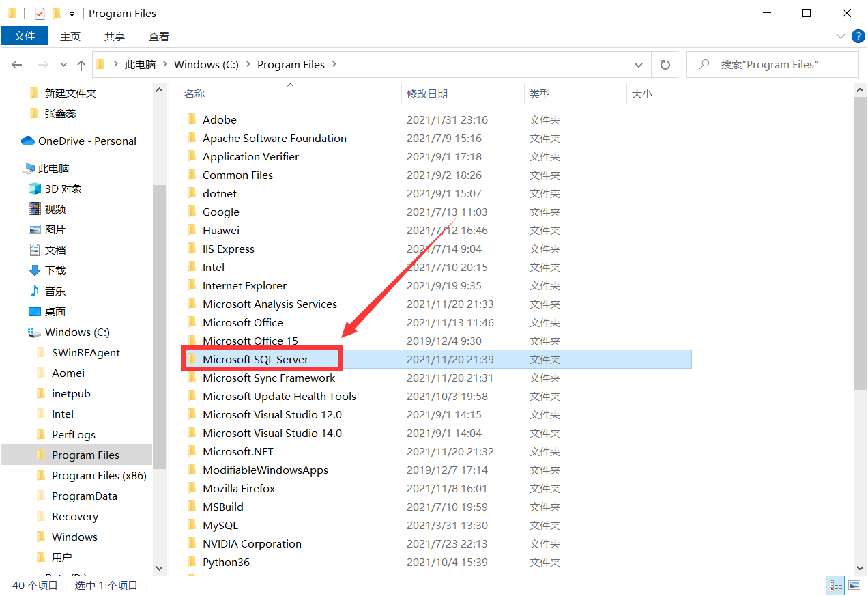Select the ModifiableWindowsApps folder name
The image size is (868, 596).
coord(265,470)
